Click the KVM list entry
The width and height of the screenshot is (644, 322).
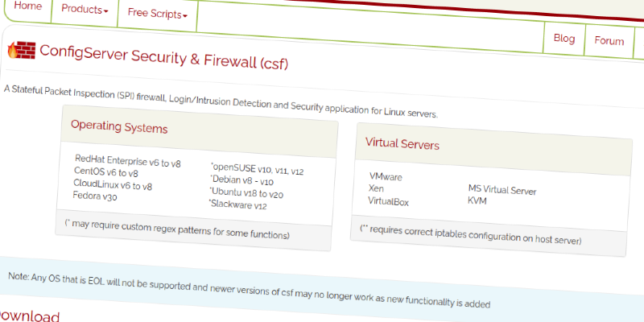point(477,201)
